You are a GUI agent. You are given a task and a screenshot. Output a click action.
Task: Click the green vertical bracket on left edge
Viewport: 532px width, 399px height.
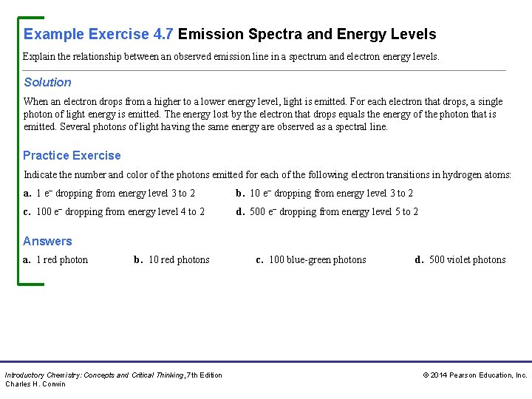tap(18, 148)
